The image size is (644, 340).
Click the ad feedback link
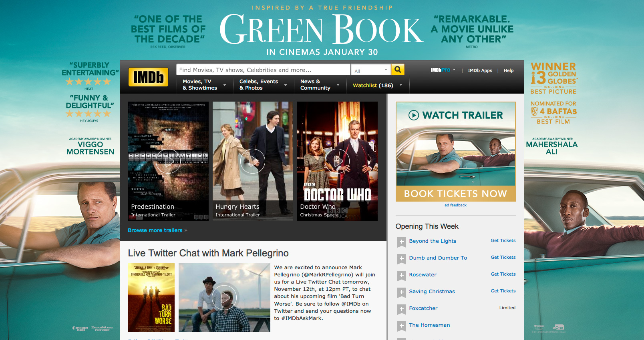click(x=455, y=205)
